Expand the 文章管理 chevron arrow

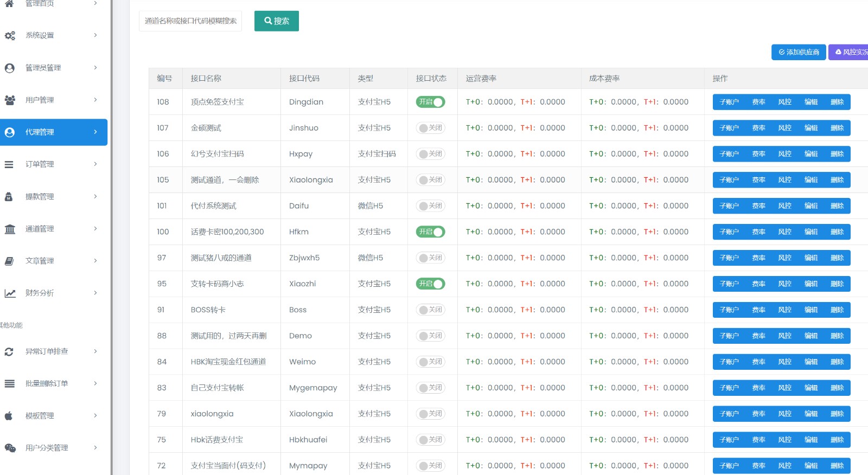point(95,261)
